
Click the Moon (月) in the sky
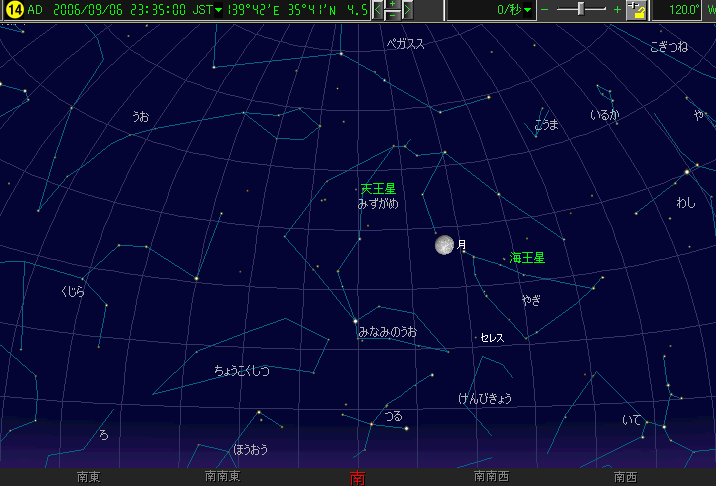(444, 245)
